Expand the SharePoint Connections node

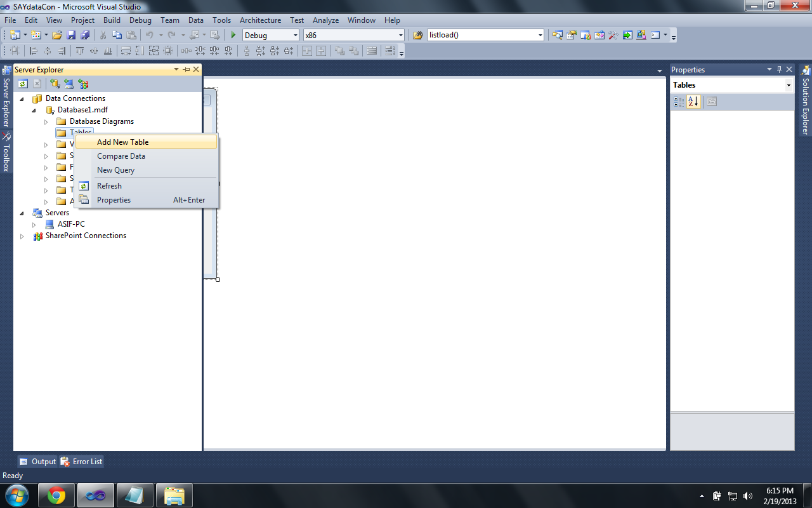click(x=22, y=236)
